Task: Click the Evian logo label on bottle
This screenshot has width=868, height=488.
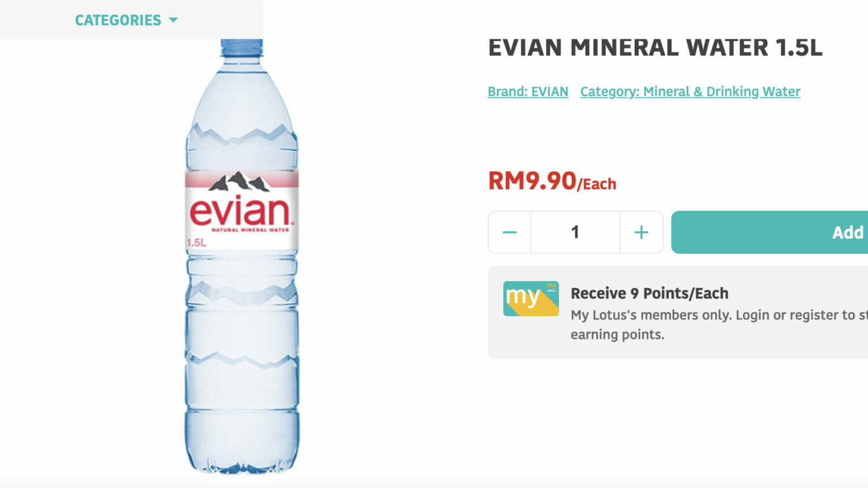Action: click(x=241, y=212)
